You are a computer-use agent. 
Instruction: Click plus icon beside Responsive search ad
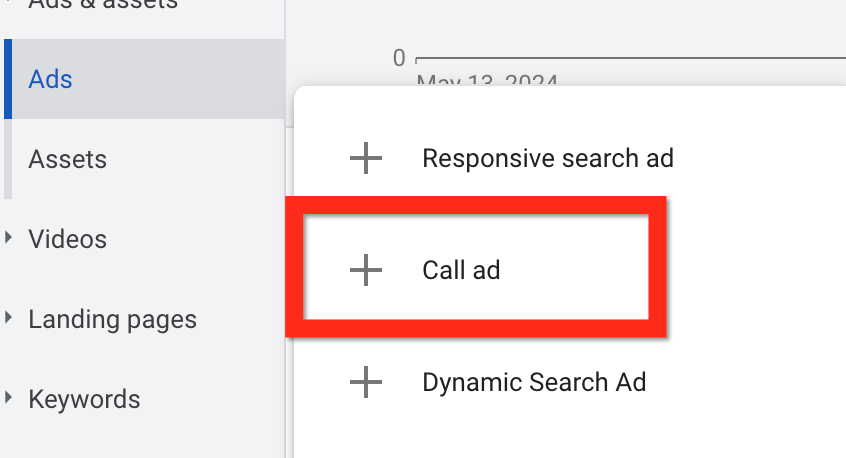[x=366, y=158]
